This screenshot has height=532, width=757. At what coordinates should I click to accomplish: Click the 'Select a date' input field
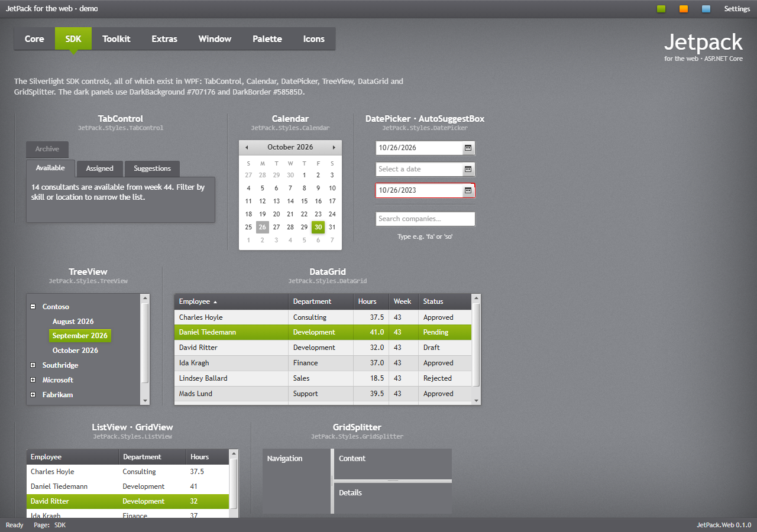(419, 169)
